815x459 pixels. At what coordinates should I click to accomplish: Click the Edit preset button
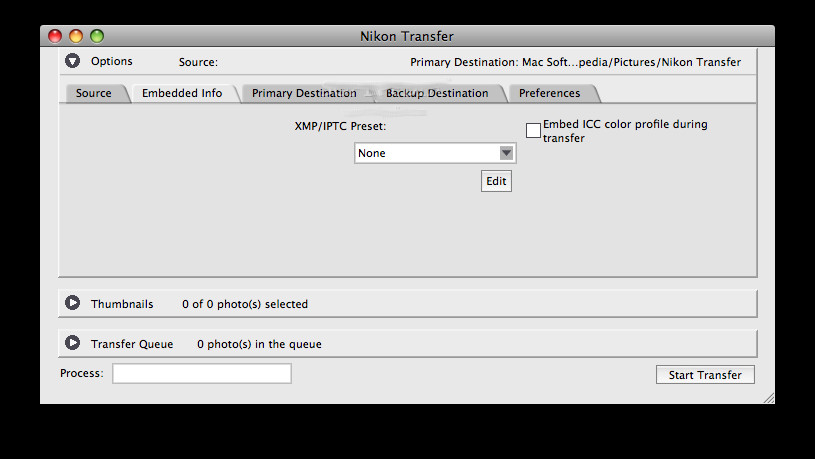[x=496, y=181]
